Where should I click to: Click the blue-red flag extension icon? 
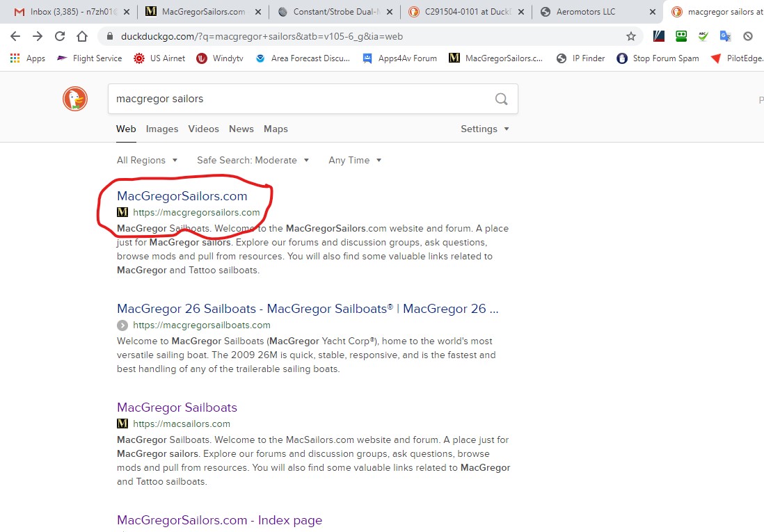(x=659, y=36)
